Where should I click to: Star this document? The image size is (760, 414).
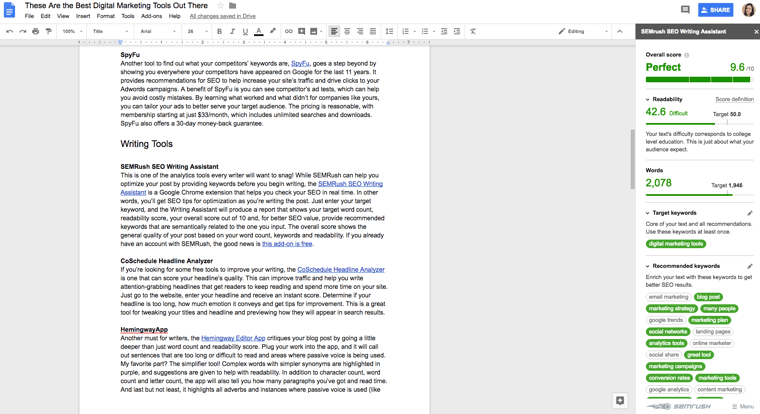221,6
